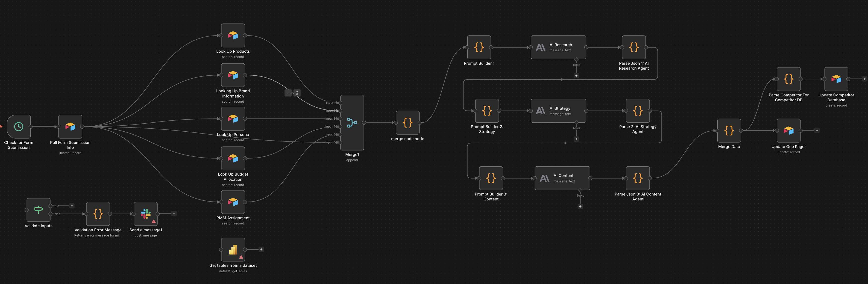Click the AI Research agent node
The height and width of the screenshot is (284, 868).
pyautogui.click(x=558, y=47)
